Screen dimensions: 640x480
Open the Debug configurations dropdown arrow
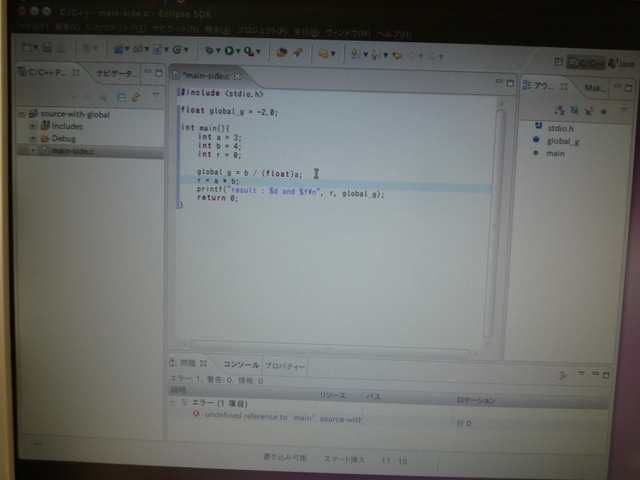pos(218,51)
